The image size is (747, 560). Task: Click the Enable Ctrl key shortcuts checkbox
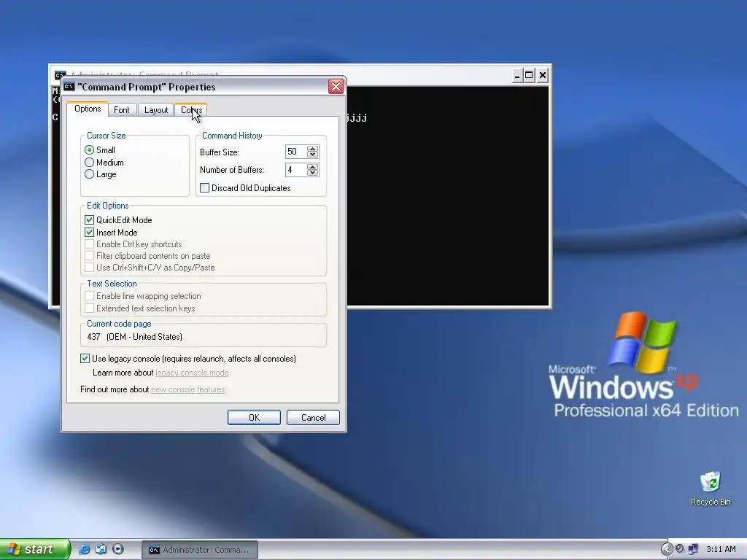(x=89, y=244)
